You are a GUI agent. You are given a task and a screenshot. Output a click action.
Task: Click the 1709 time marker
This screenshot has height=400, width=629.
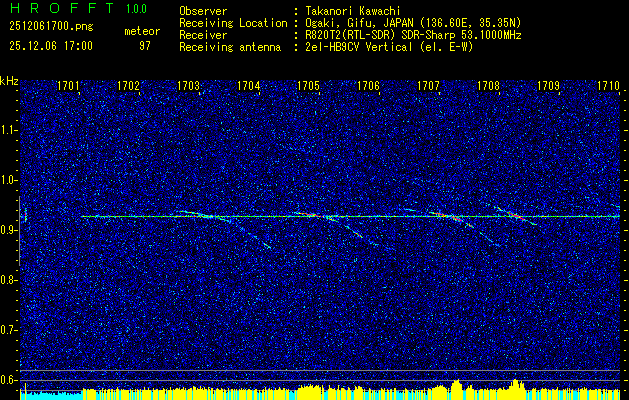(548, 86)
